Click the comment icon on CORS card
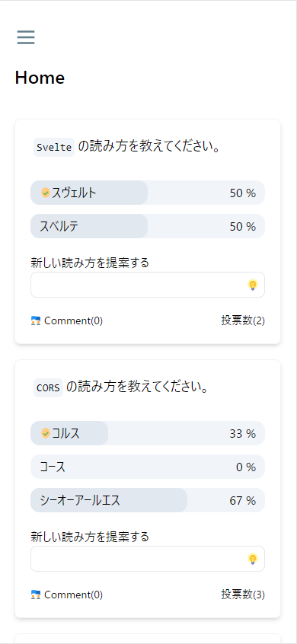 click(36, 595)
